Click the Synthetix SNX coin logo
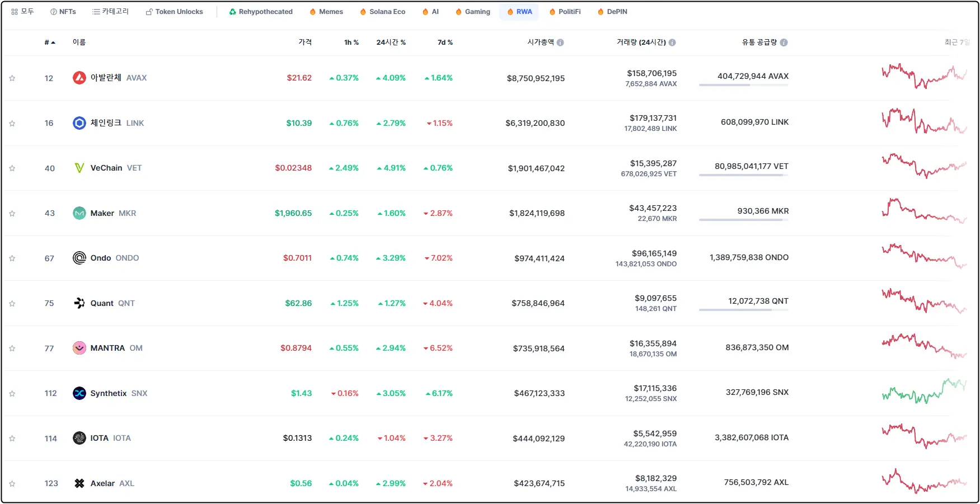 [79, 393]
